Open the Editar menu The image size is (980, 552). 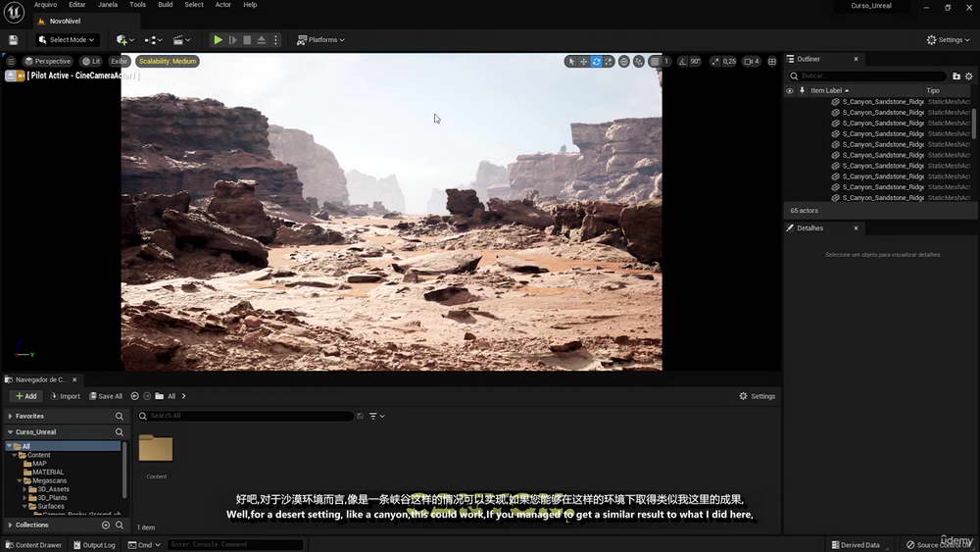click(77, 5)
